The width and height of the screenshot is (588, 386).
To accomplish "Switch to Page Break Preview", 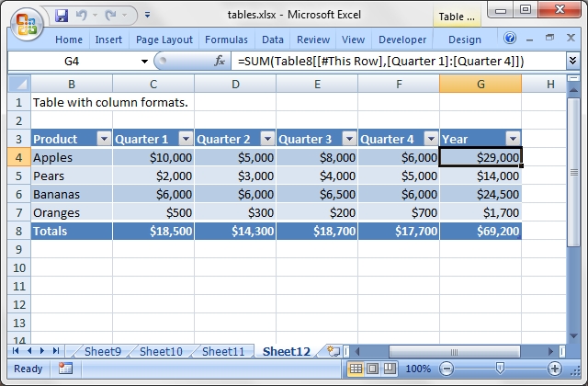I will [x=390, y=369].
